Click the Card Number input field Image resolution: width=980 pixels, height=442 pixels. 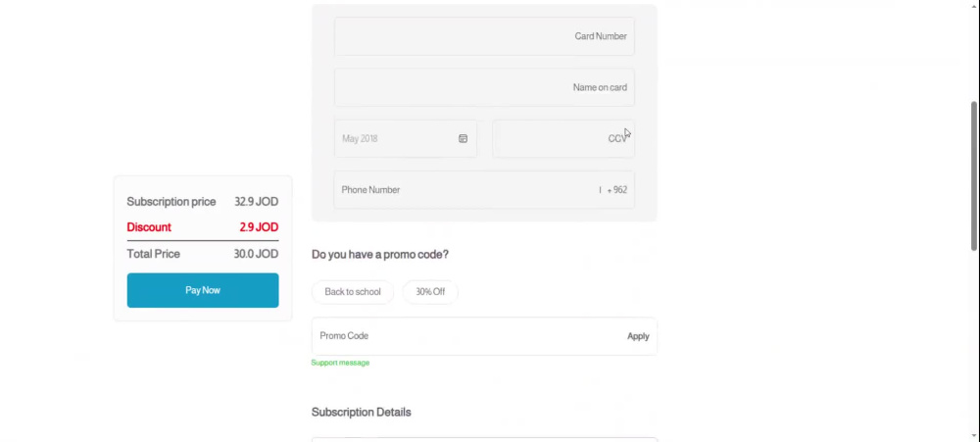click(484, 36)
